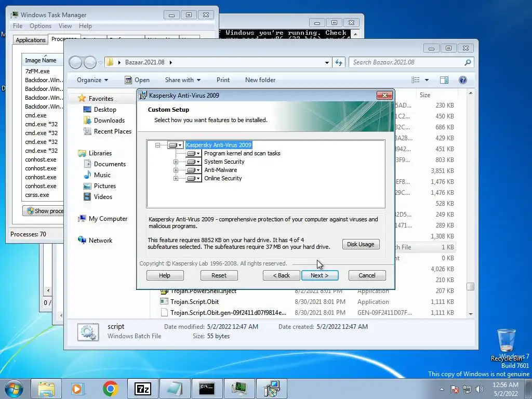Open Google Chrome from the taskbar
Image resolution: width=532 pixels, height=399 pixels.
110,389
